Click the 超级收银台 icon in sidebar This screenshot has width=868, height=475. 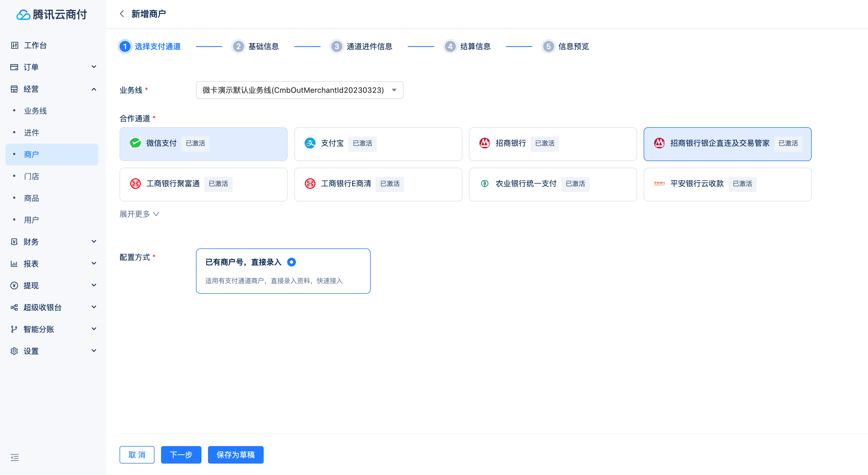14,307
